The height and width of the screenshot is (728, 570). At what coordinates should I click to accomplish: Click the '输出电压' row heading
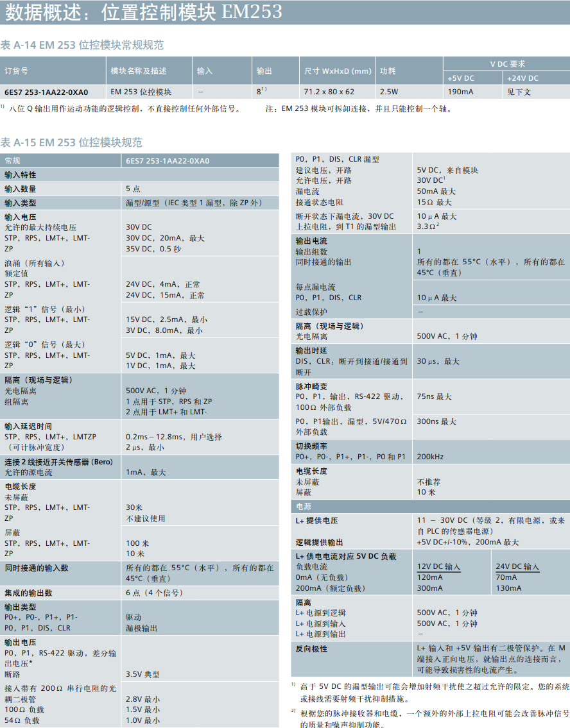(x=21, y=642)
